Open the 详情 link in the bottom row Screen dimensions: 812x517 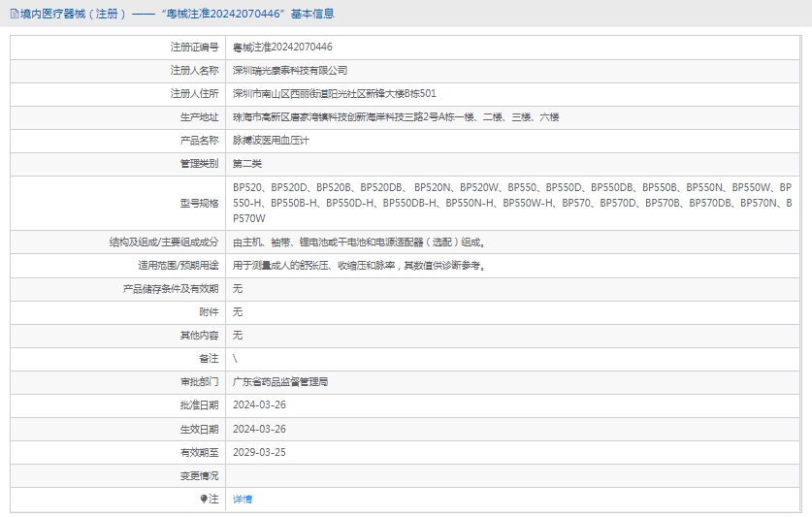click(x=243, y=499)
